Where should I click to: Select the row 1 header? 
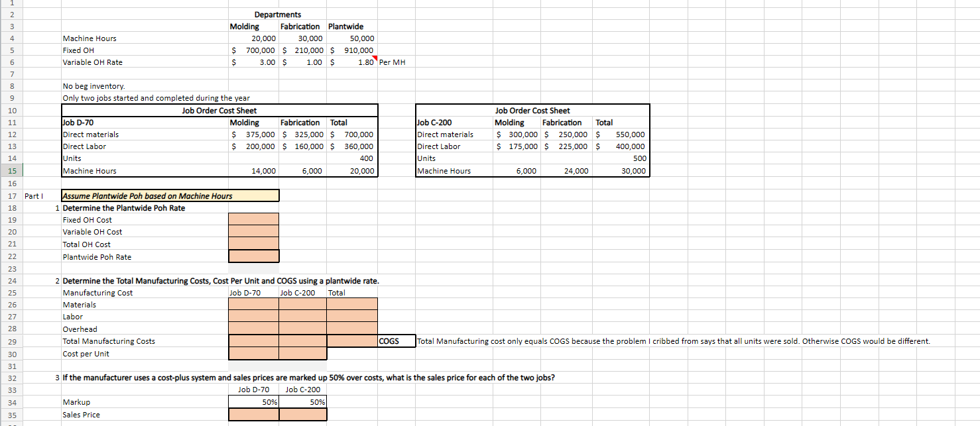pyautogui.click(x=11, y=3)
